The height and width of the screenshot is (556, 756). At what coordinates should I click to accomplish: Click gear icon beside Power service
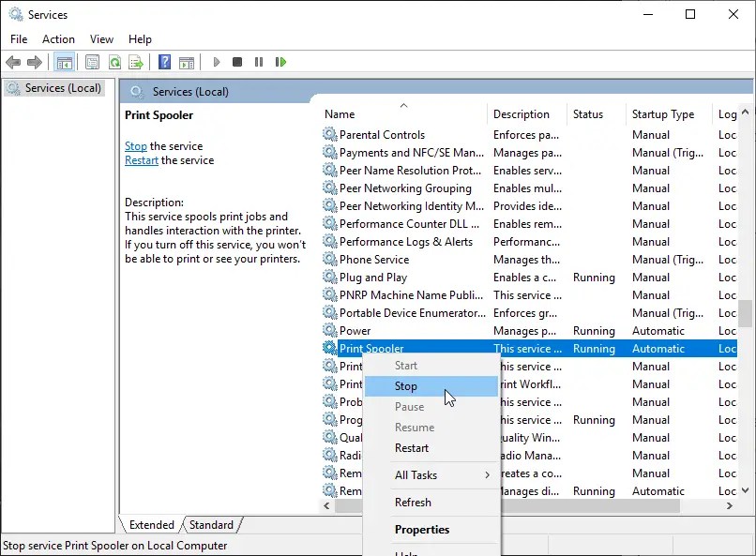tap(330, 331)
